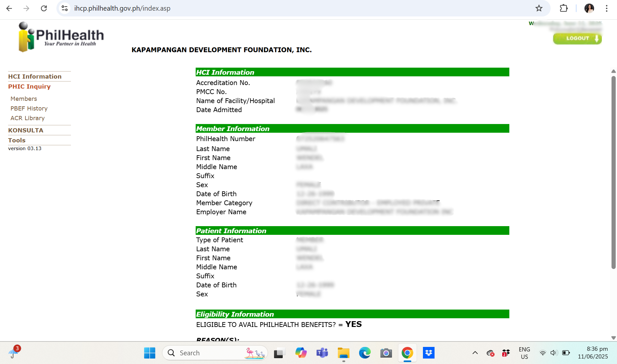The width and height of the screenshot is (617, 364).
Task: Open Dropbox from the taskbar
Action: tap(428, 353)
